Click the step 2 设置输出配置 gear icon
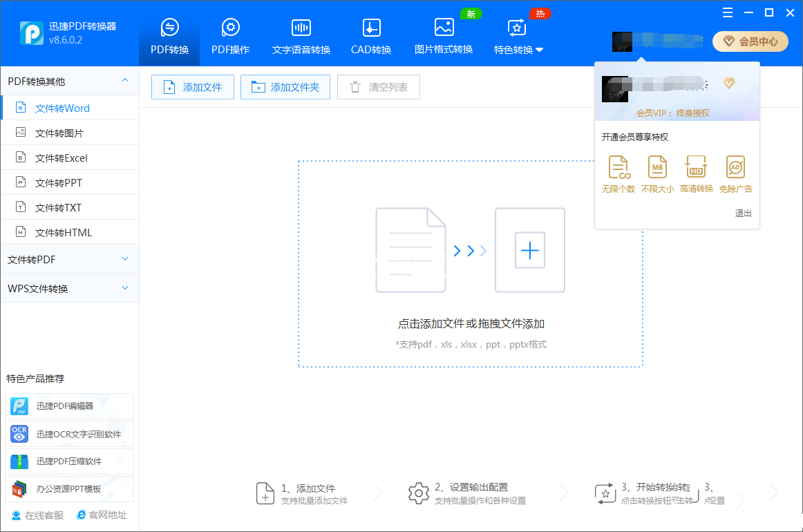Screen dimensions: 803x532 [418, 493]
